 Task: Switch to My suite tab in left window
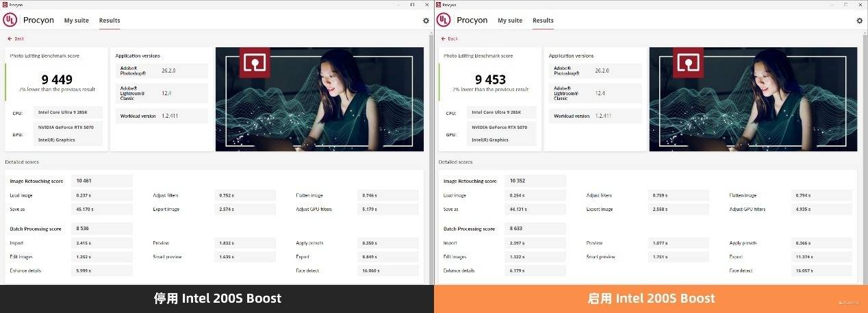(77, 21)
